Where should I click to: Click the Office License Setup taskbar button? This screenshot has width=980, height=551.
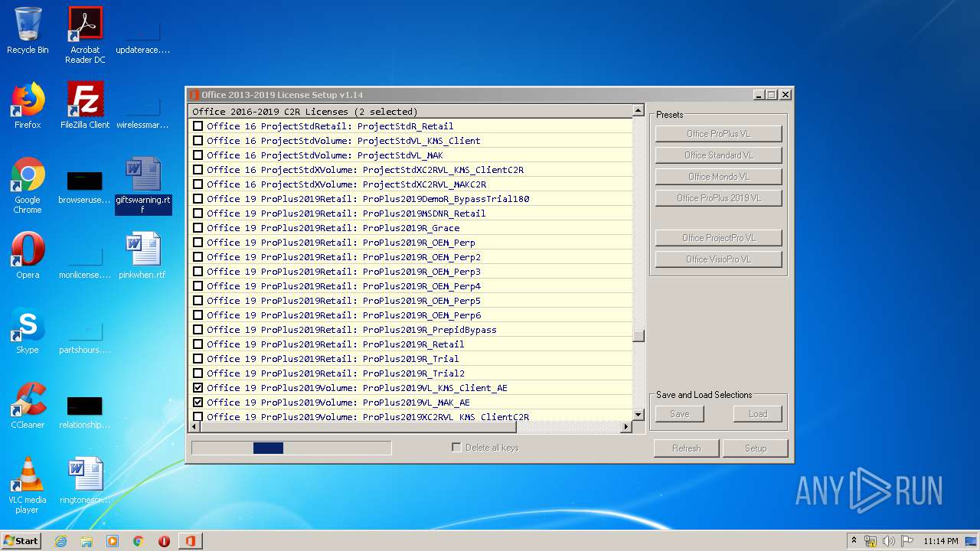[190, 541]
